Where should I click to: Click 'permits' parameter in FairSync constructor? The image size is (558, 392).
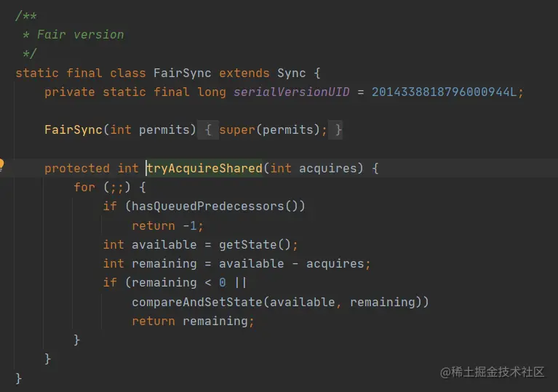pyautogui.click(x=164, y=130)
